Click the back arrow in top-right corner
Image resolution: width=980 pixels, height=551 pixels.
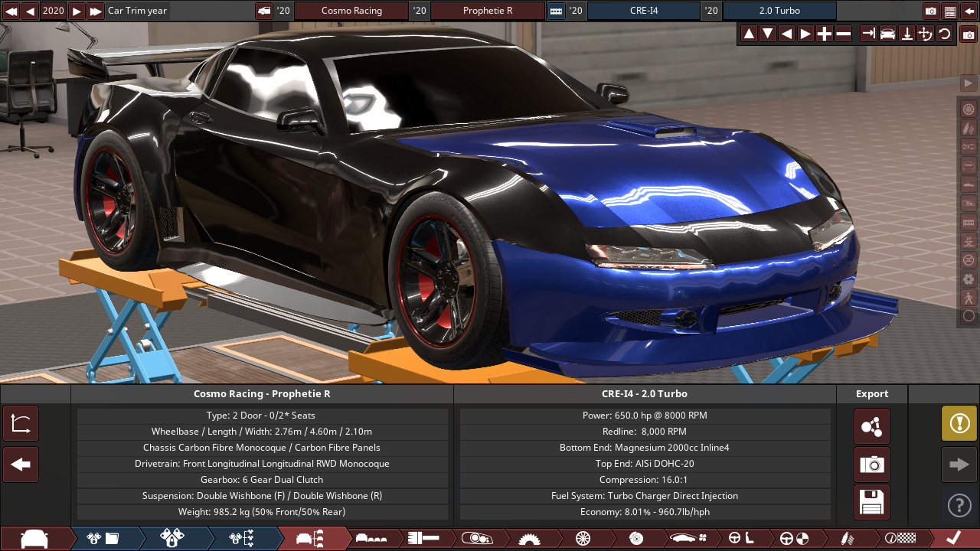coord(969,11)
